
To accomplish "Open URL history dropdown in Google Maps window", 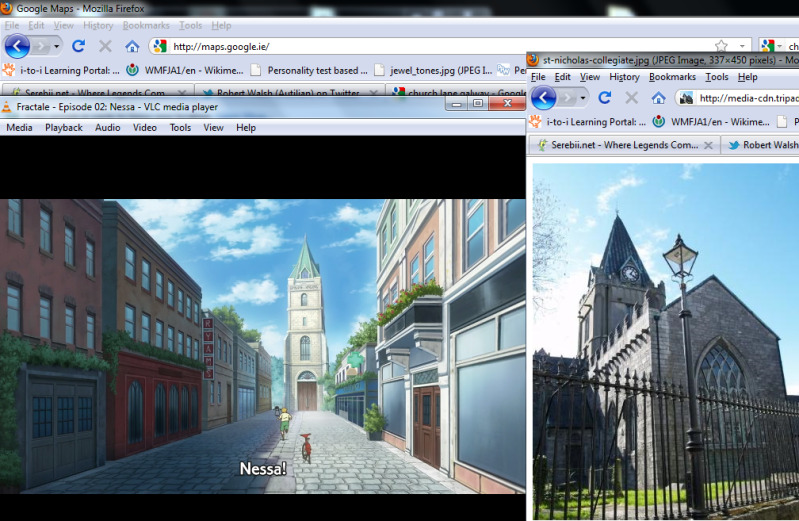I will click(742, 46).
